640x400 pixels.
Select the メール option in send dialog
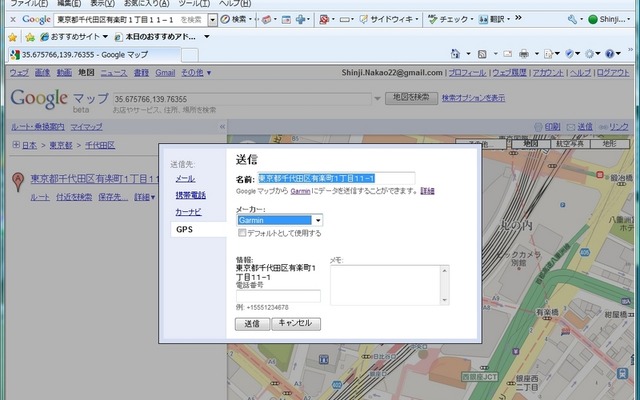(185, 178)
